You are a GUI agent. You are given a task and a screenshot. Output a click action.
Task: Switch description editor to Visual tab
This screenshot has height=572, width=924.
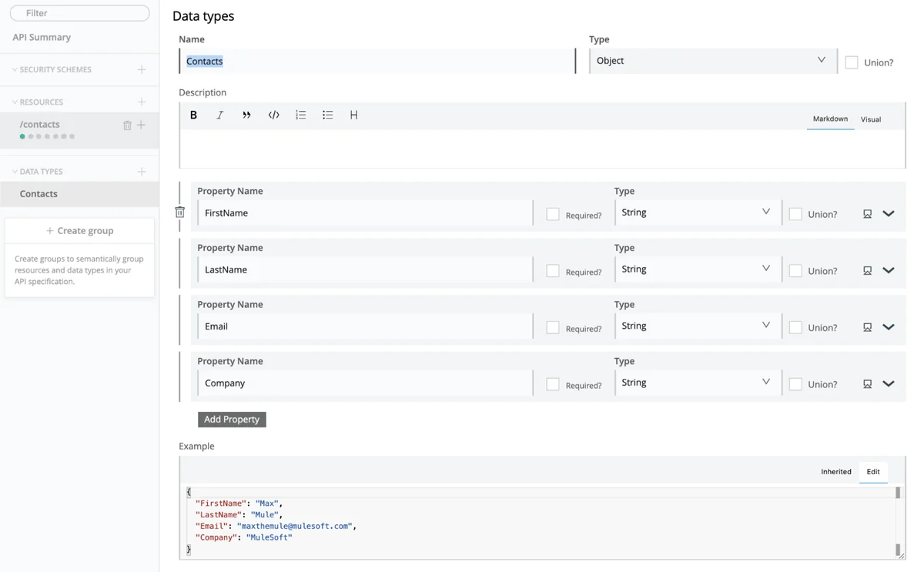[x=871, y=119]
